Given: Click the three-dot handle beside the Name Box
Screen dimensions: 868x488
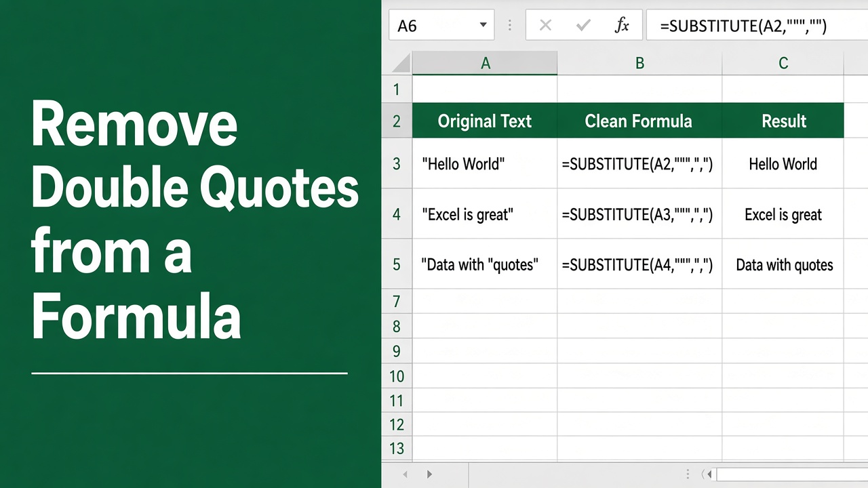Looking at the screenshot, I should [x=509, y=26].
